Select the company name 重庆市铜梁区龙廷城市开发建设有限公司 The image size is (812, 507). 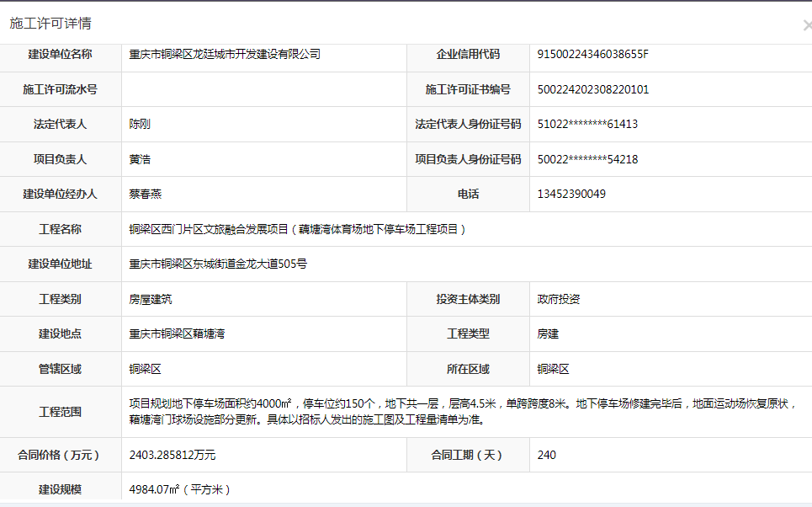[x=225, y=55]
